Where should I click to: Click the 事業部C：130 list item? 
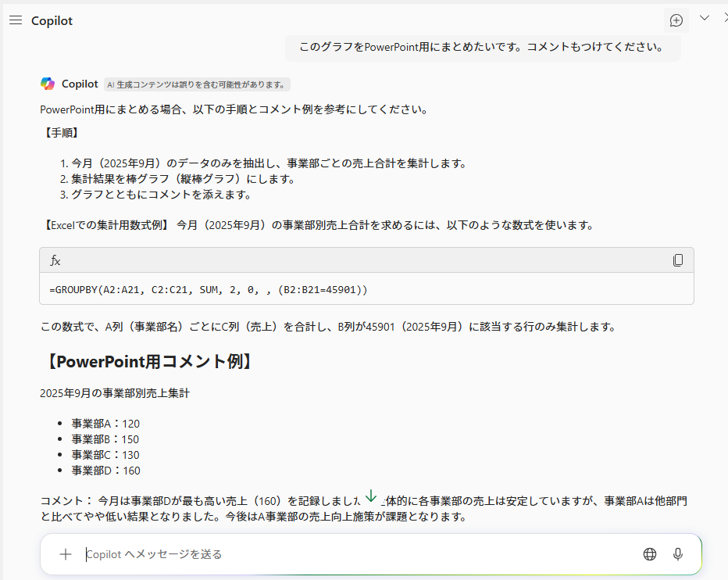click(105, 454)
